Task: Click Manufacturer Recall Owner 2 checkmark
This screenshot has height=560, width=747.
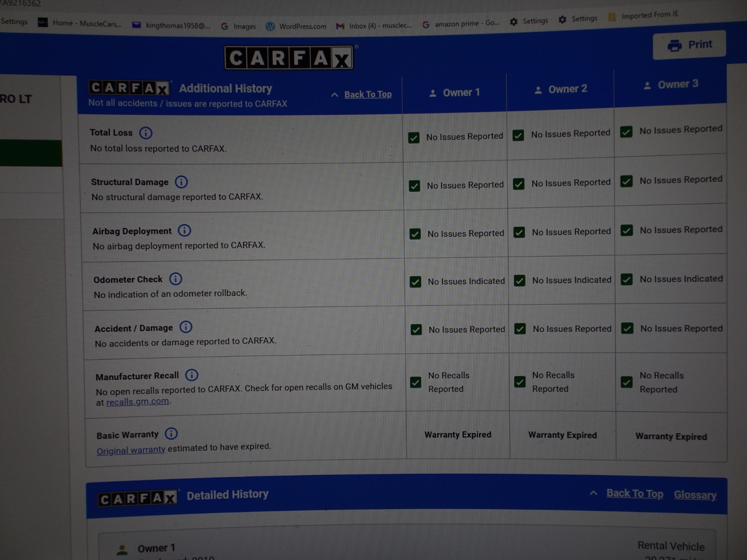Action: 520,382
